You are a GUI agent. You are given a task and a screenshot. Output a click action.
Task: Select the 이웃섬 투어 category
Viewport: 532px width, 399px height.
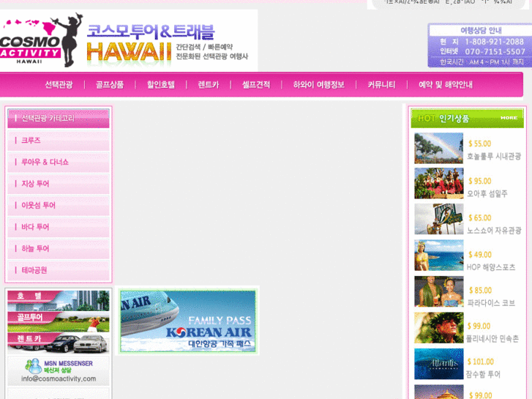point(59,206)
